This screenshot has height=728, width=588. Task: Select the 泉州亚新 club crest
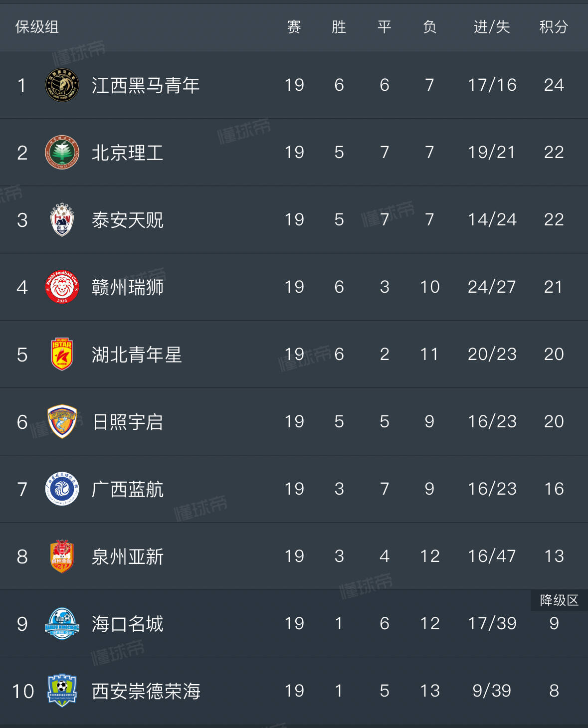tap(61, 556)
